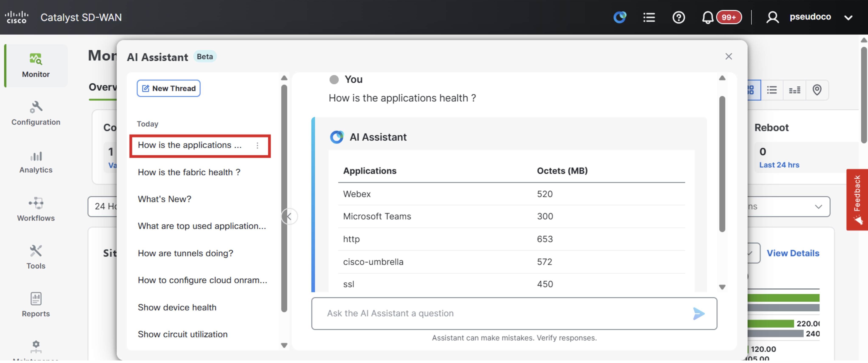This screenshot has height=363, width=868.
Task: Open the Analytics sidebar section
Action: coord(36,162)
